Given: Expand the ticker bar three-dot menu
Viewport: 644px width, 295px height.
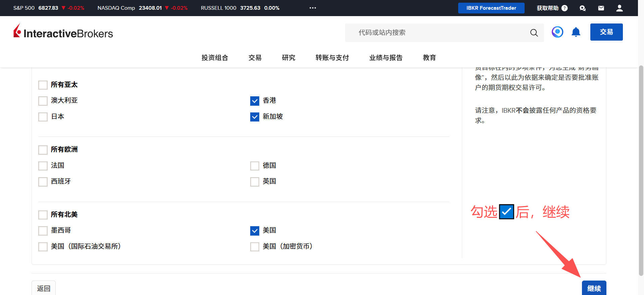Looking at the screenshot, I should pos(313,8).
